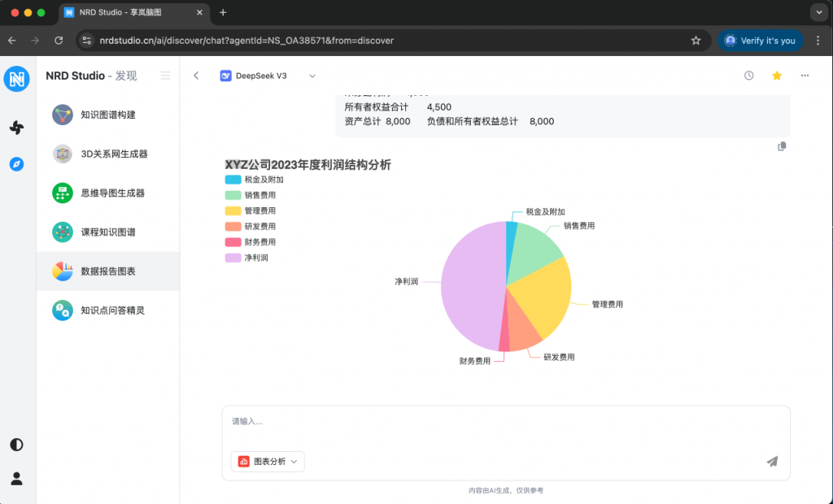The image size is (833, 504).
Task: Open the compass discover icon
Action: 16,163
